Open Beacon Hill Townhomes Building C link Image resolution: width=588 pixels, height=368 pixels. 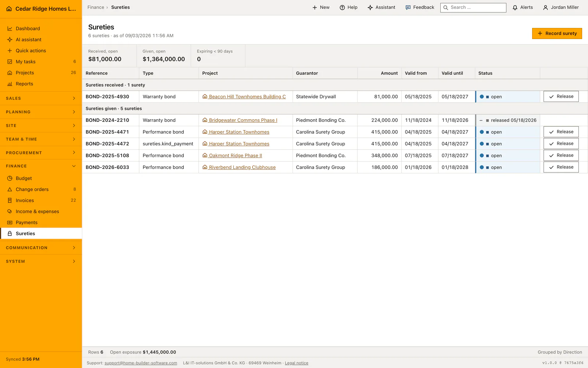pos(244,97)
